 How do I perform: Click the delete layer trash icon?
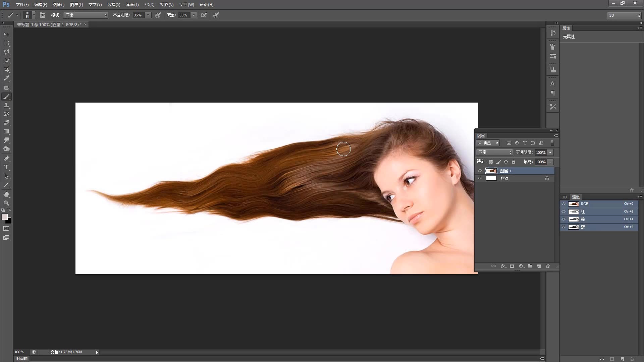pyautogui.click(x=548, y=266)
